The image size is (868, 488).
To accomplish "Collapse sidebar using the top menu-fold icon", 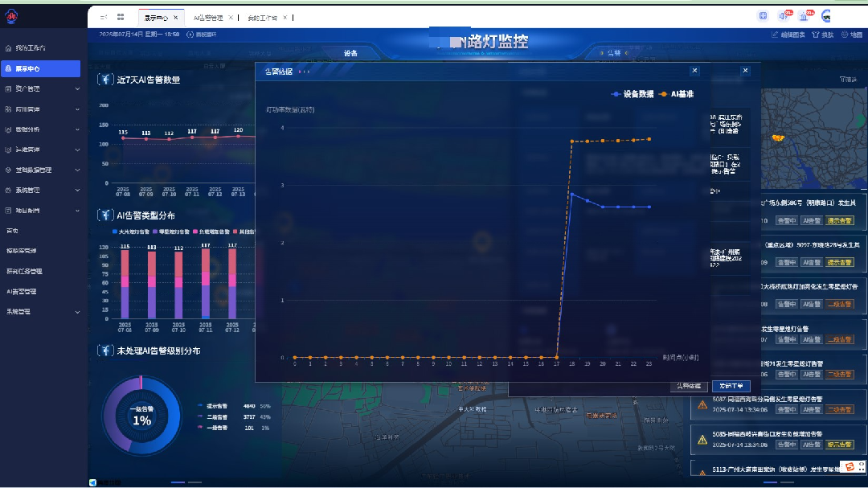I will pos(103,16).
